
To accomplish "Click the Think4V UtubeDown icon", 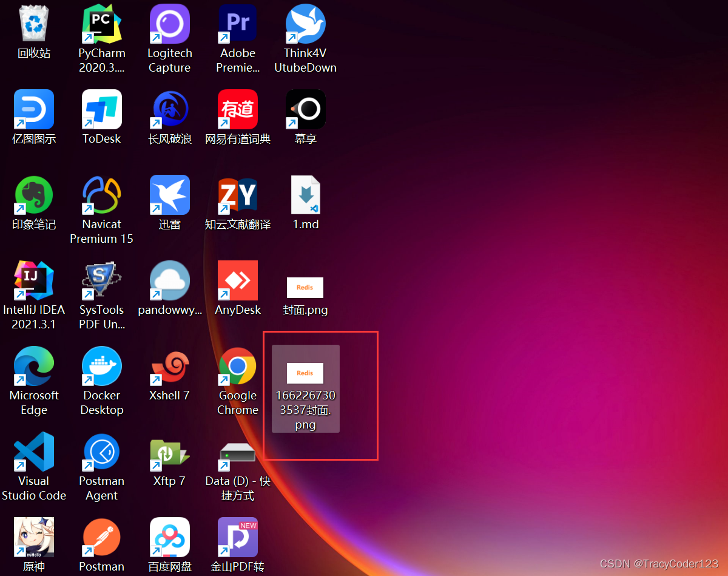I will (x=306, y=24).
